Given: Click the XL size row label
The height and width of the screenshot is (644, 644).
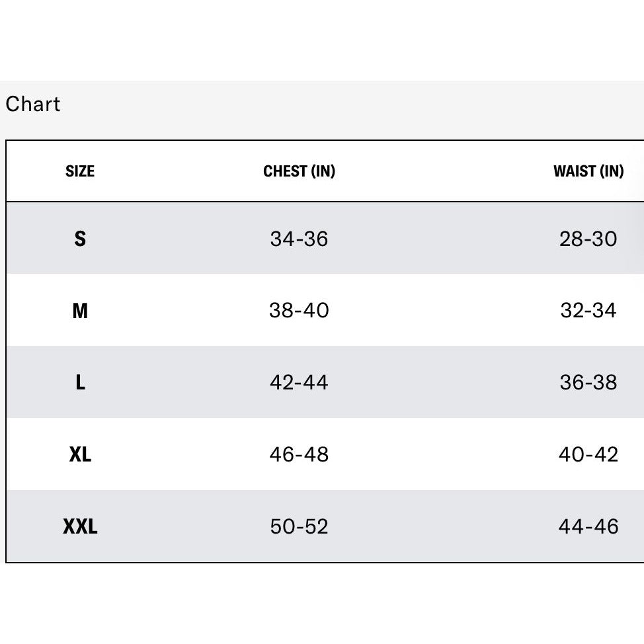Looking at the screenshot, I should [80, 454].
